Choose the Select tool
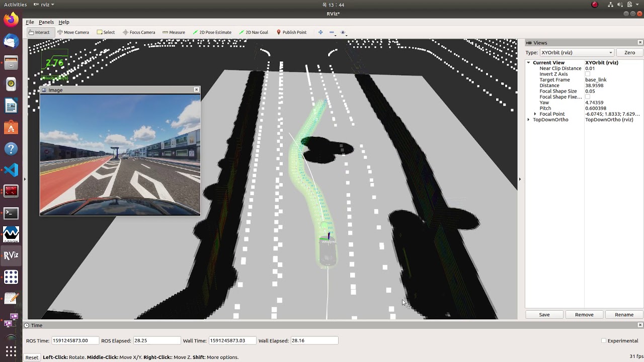644x362 pixels. [x=106, y=32]
